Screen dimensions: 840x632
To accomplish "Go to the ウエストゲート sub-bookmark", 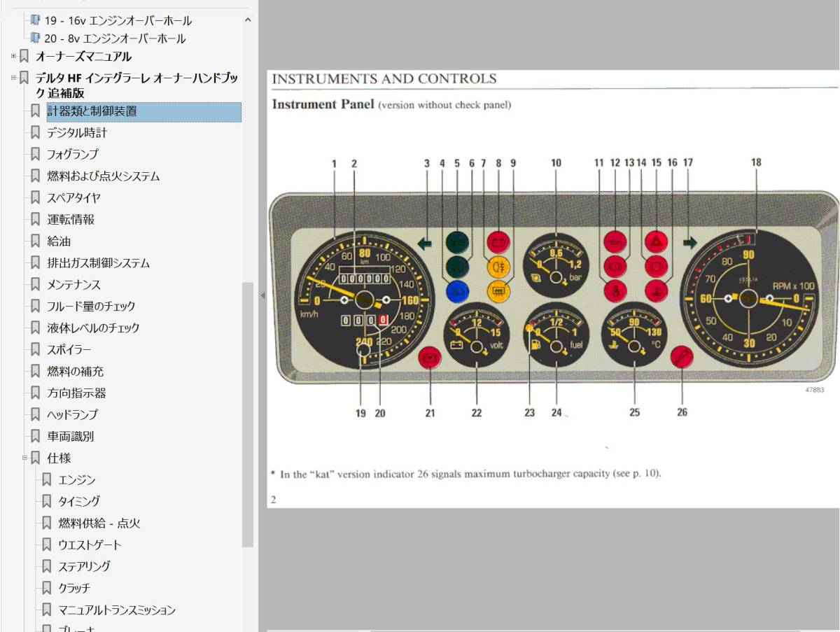I will coord(90,545).
